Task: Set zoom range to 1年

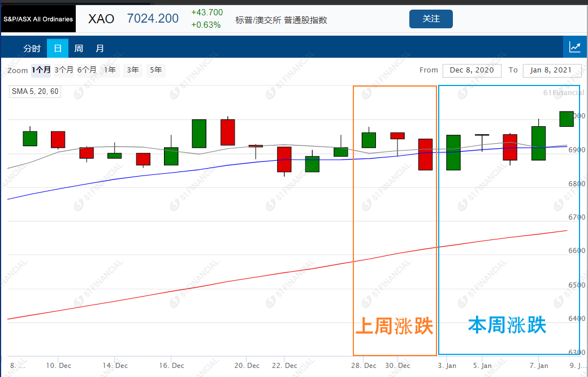Action: click(110, 70)
